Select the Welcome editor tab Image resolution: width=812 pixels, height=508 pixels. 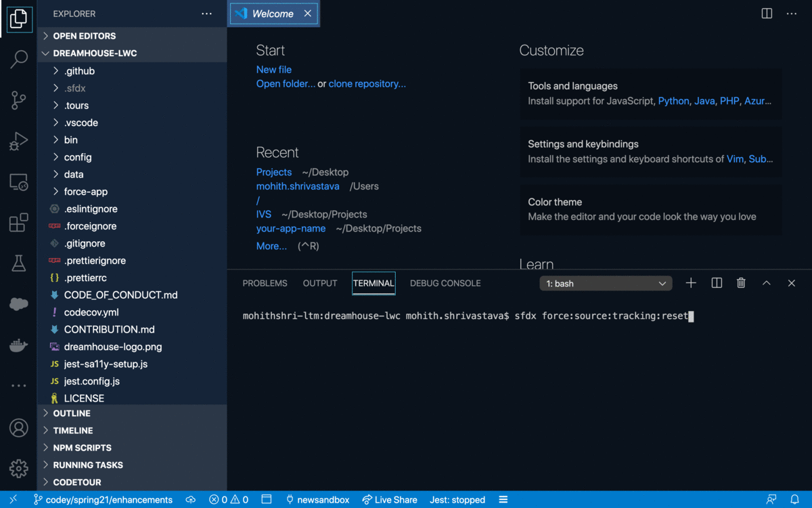(x=273, y=14)
